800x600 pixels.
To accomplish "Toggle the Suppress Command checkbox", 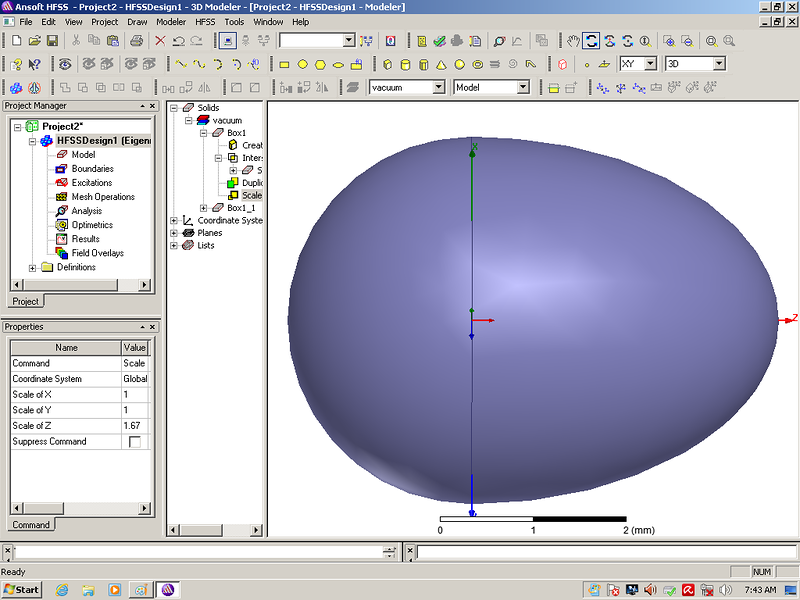I will [x=134, y=442].
